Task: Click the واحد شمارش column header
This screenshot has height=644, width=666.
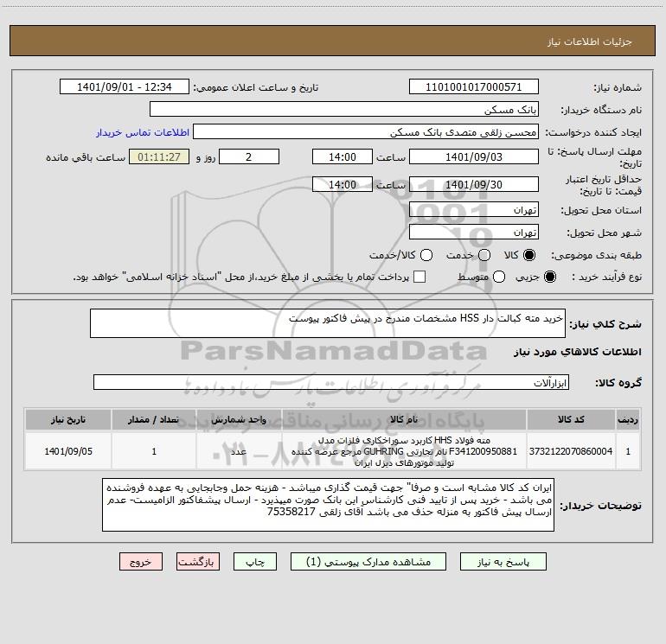Action: tap(239, 419)
